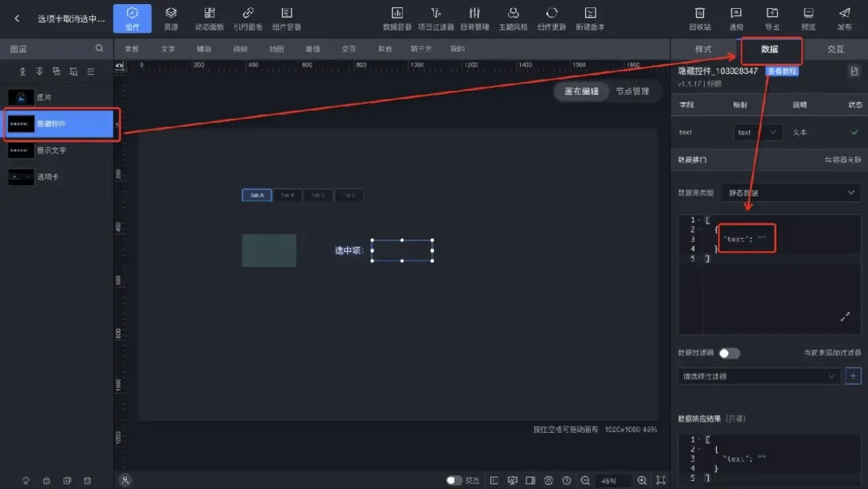Click the 发布 publish paper-plane icon
Screen dimensions: 868x489
(x=844, y=18)
